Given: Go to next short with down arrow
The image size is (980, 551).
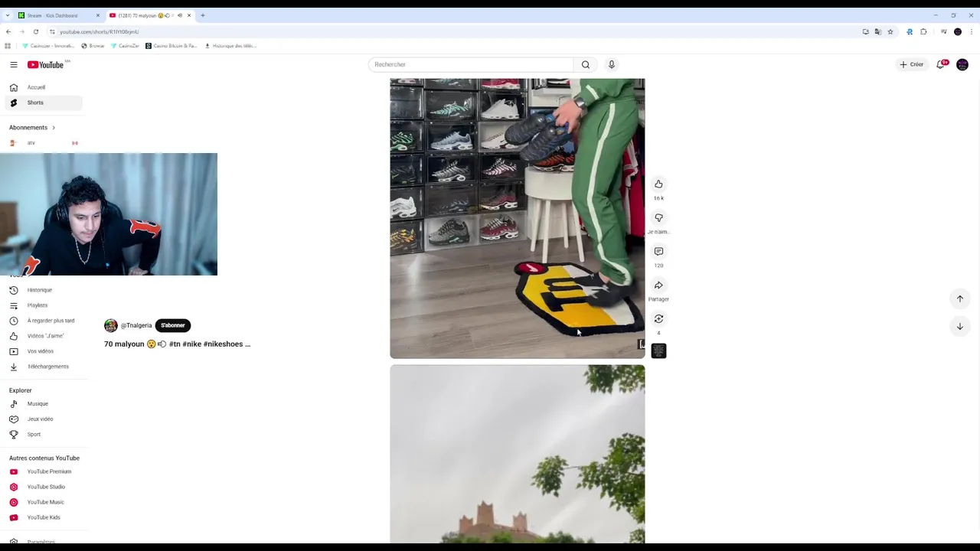Looking at the screenshot, I should [960, 327].
